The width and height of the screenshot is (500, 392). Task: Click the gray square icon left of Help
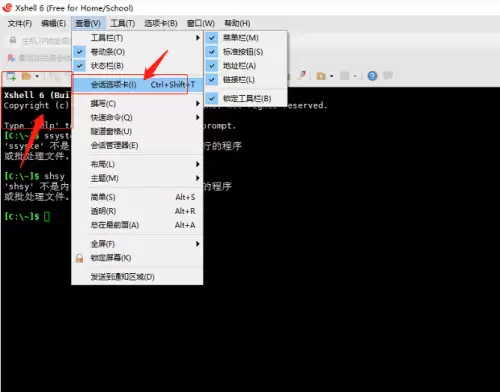click(344, 76)
